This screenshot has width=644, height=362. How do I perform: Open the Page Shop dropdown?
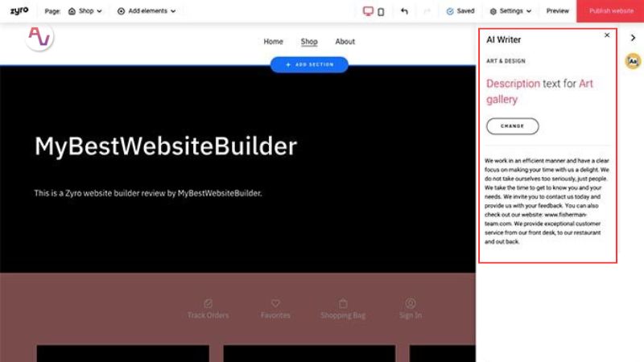85,11
